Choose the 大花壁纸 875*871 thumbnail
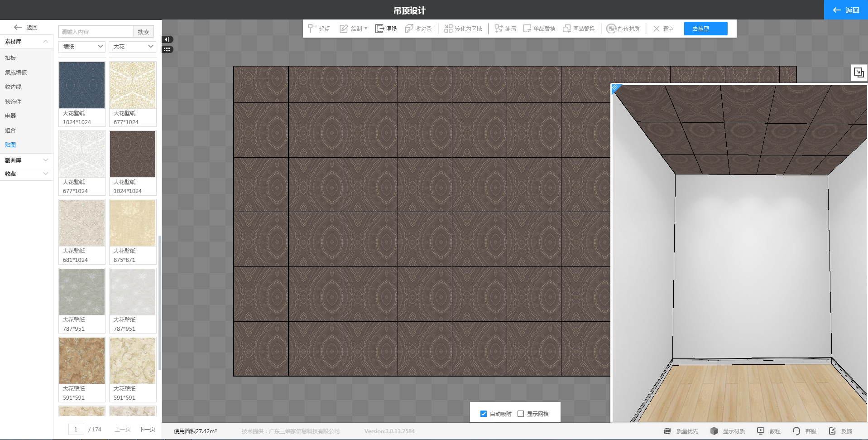Image resolution: width=868 pixels, height=440 pixels. (x=133, y=223)
